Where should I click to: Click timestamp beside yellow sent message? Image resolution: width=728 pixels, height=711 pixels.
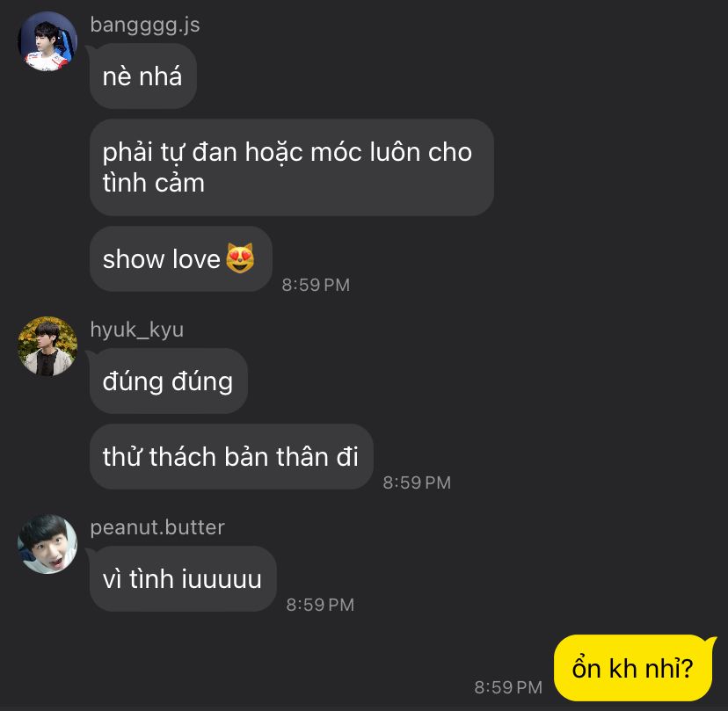(x=508, y=687)
